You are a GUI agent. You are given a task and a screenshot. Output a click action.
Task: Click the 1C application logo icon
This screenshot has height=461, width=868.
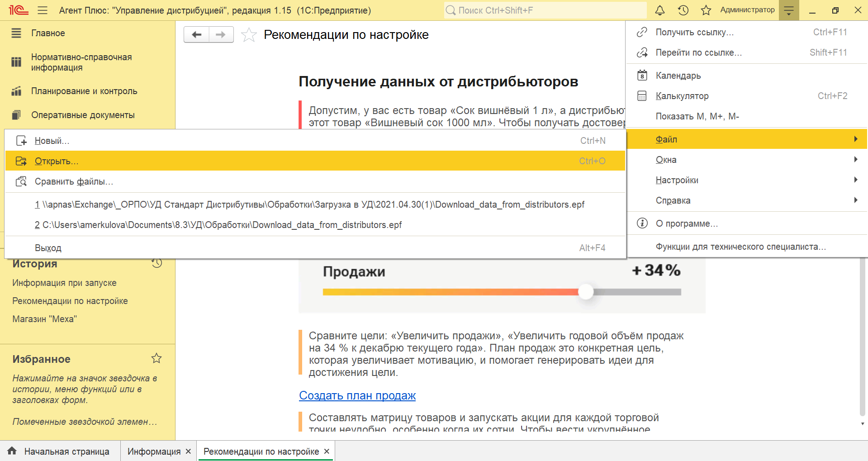[19, 10]
